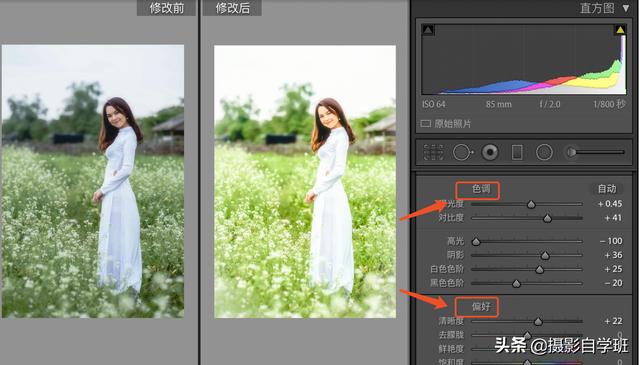The width and height of the screenshot is (640, 365).
Task: Click the whites value +25
Action: (x=613, y=269)
